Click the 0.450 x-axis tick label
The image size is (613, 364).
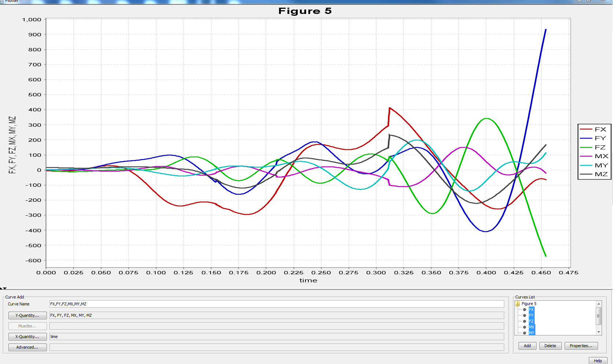(541, 273)
